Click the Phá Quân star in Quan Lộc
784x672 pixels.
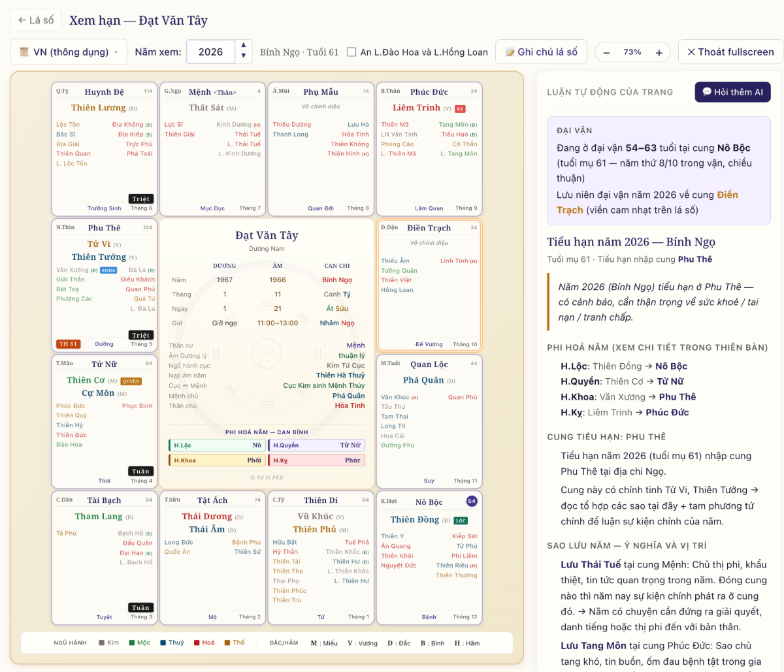423,380
